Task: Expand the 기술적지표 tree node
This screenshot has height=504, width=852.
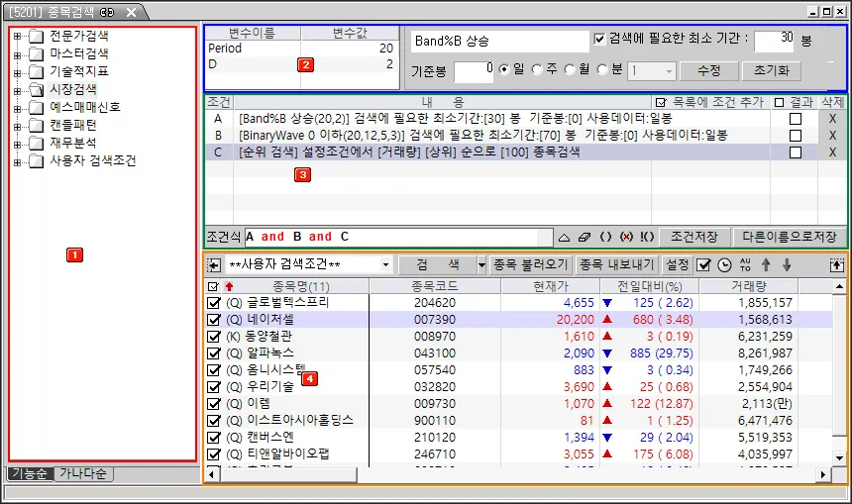Action: pyautogui.click(x=18, y=72)
